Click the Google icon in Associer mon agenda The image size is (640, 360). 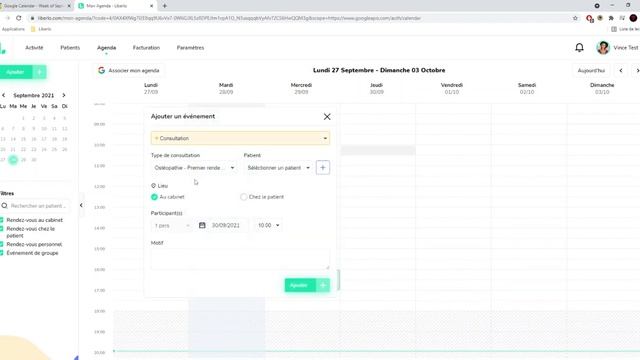(x=101, y=70)
